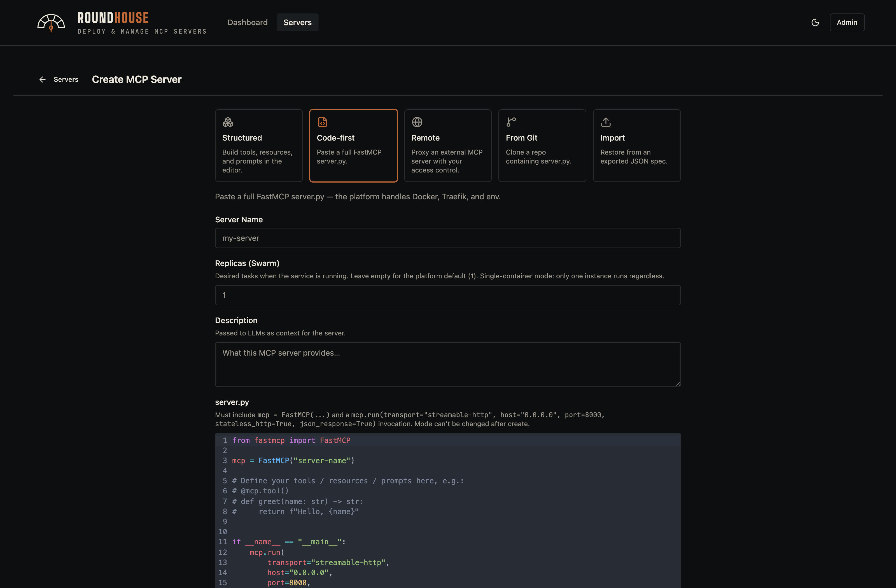The image size is (896, 588).
Task: Click comment 'return f"Hello, {name}"' line
Action: point(295,512)
